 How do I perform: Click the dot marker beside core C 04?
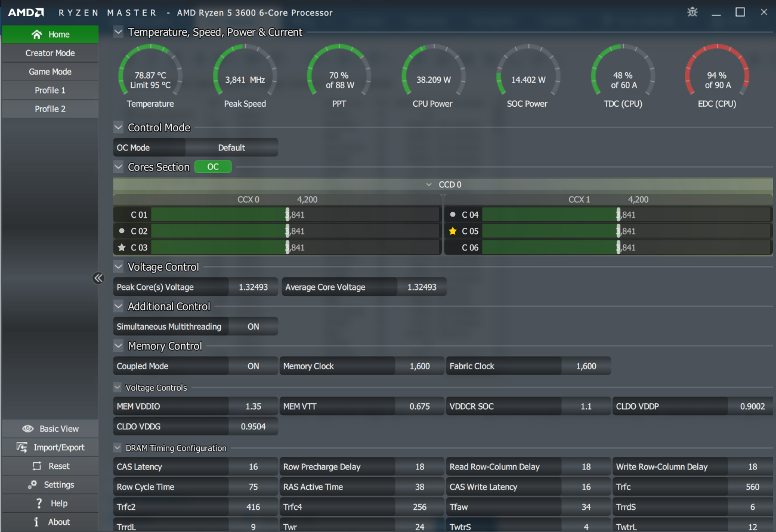coord(453,214)
